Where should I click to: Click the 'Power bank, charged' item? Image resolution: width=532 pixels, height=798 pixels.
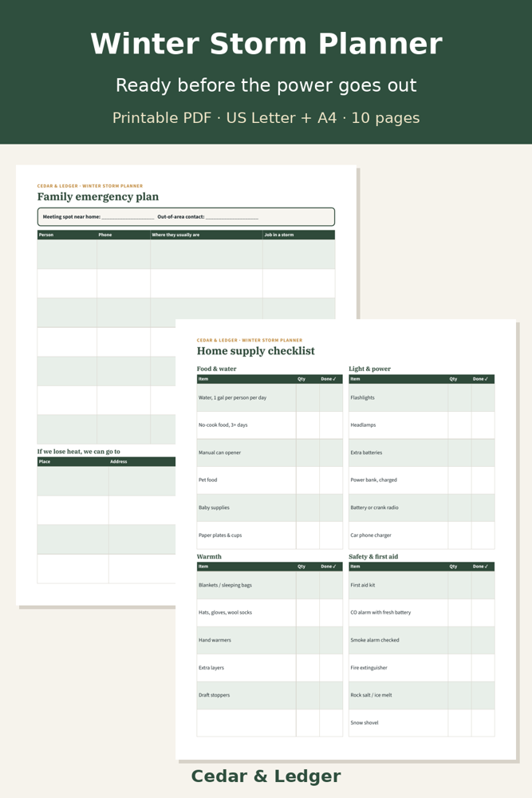click(x=373, y=480)
